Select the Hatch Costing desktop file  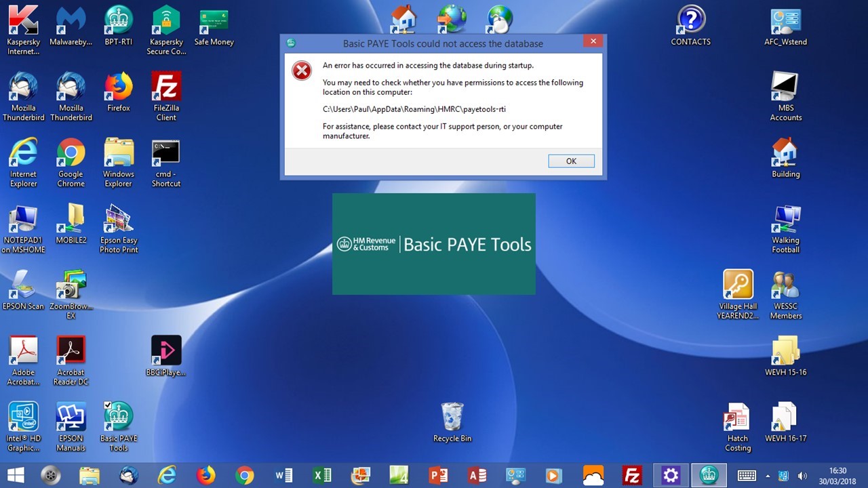[738, 427]
